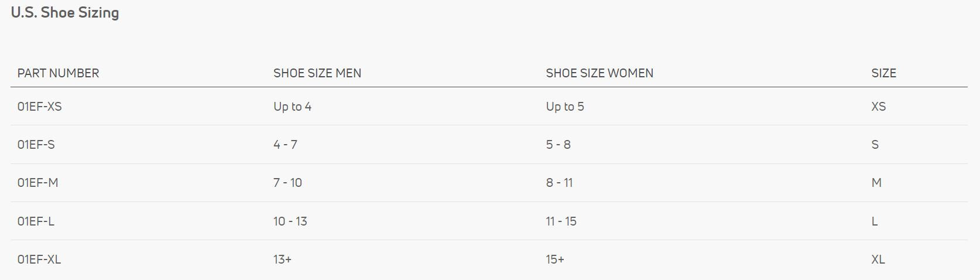Click part number 01EF-XS
Screen dimensions: 980x280
(x=39, y=107)
